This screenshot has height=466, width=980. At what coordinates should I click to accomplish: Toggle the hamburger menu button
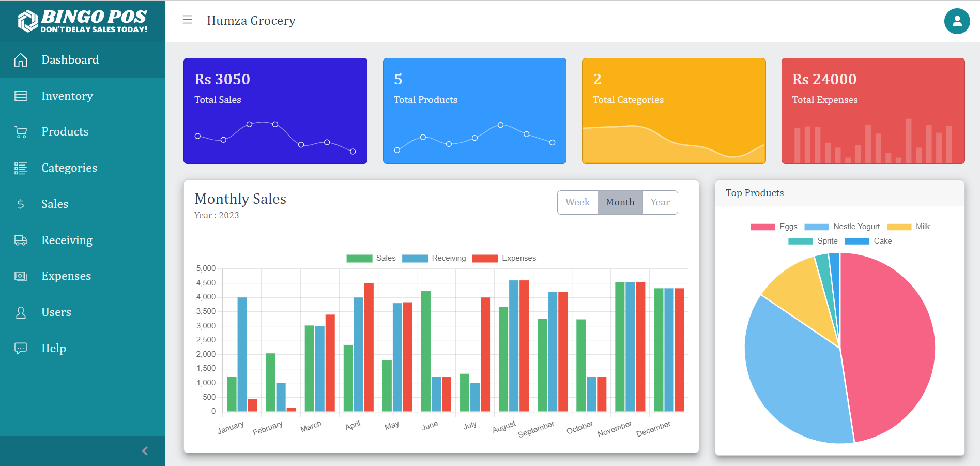(187, 20)
